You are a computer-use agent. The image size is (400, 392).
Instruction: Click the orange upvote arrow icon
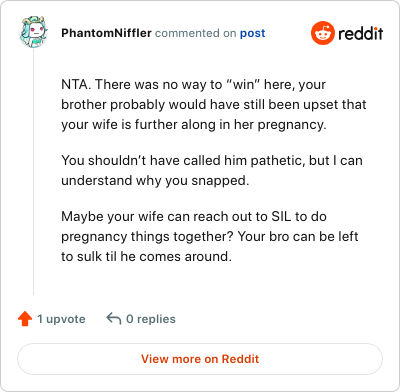(x=25, y=319)
